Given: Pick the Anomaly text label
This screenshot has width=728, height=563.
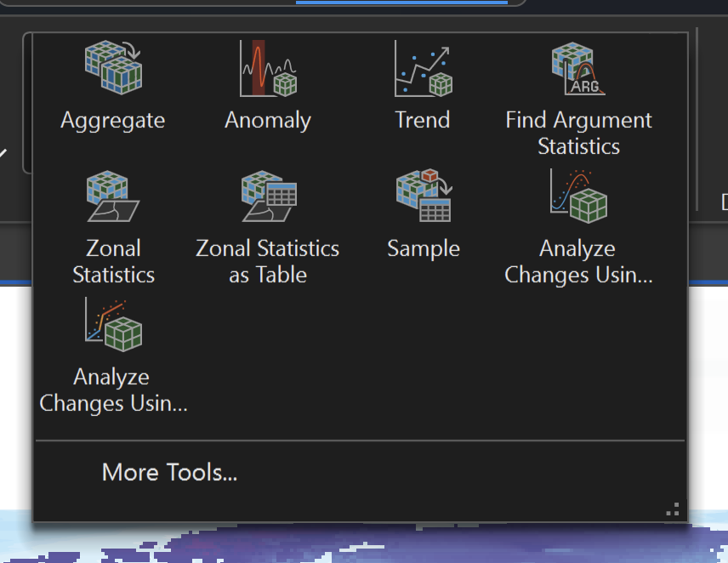Looking at the screenshot, I should (268, 121).
